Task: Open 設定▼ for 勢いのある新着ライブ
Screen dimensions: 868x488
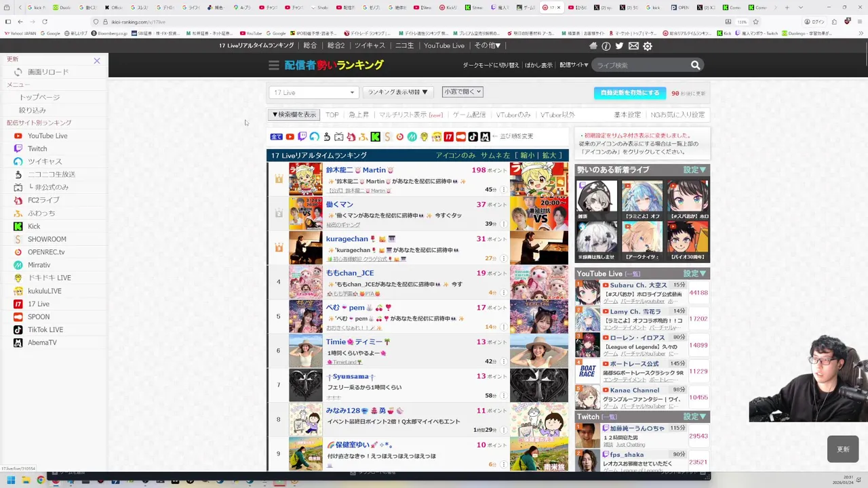Action: point(695,170)
